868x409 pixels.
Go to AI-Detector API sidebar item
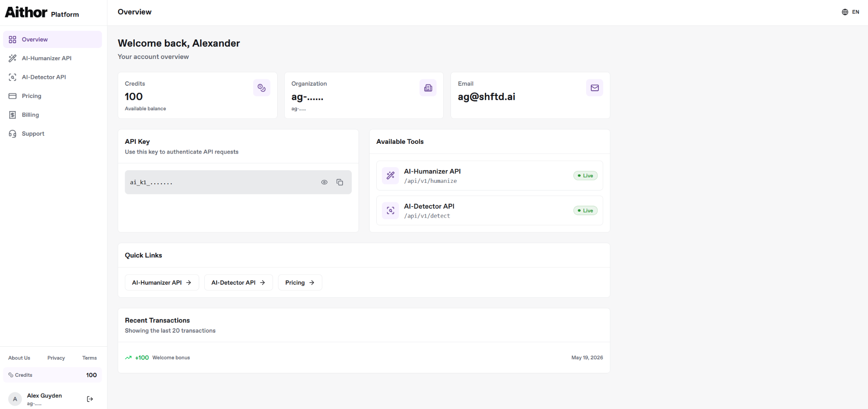point(53,77)
